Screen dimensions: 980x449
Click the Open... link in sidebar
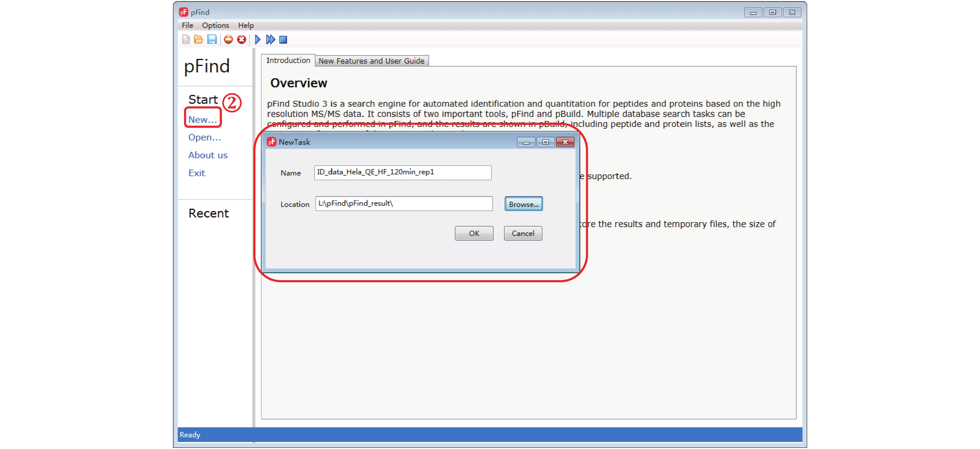[x=205, y=137]
